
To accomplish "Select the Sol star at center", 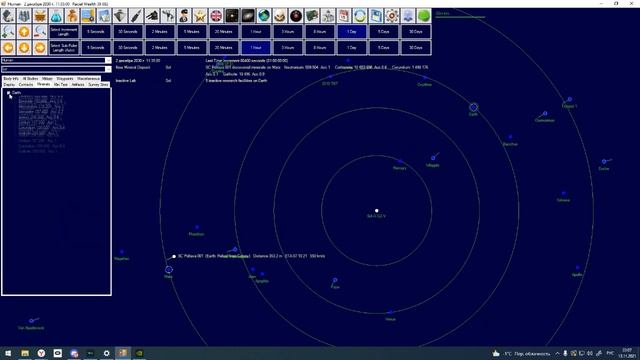I will (376, 211).
